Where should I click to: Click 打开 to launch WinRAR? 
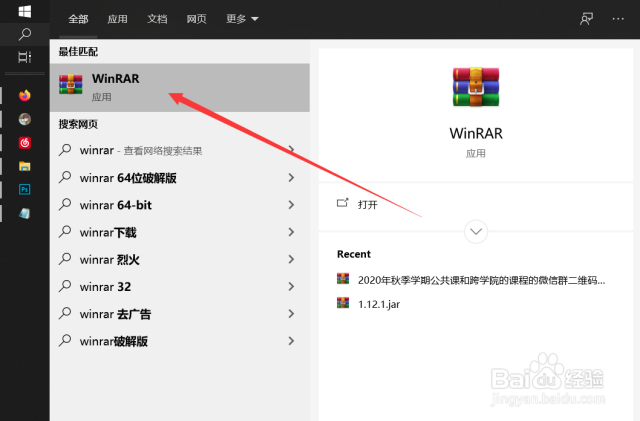point(367,204)
